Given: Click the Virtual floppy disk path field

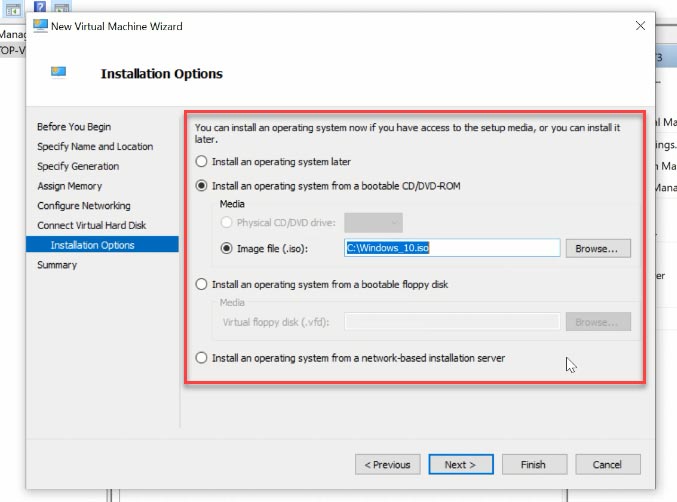Looking at the screenshot, I should pos(452,322).
